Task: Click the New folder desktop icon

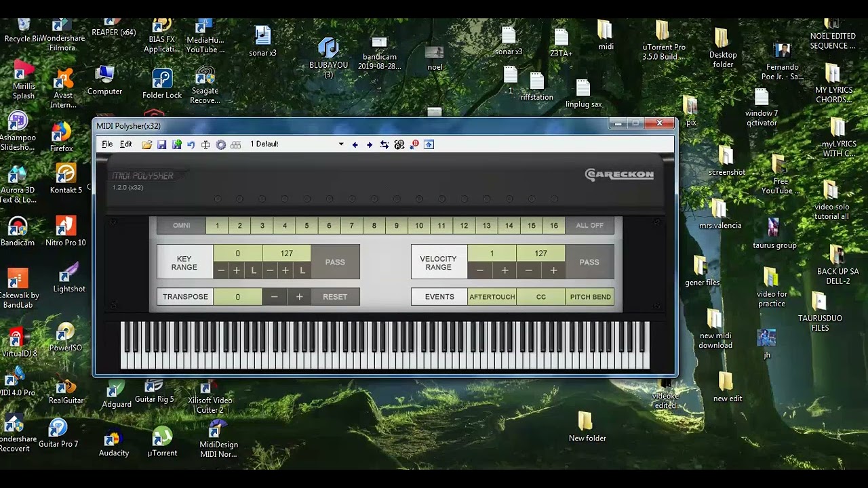Action: point(587,427)
